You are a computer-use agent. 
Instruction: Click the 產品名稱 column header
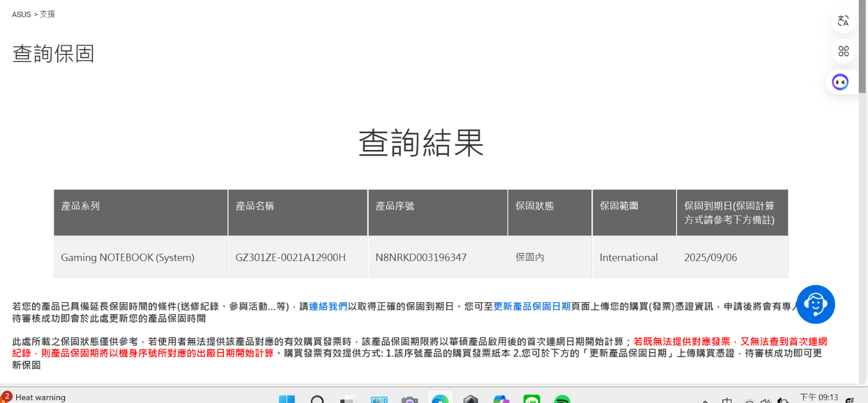[x=297, y=213]
